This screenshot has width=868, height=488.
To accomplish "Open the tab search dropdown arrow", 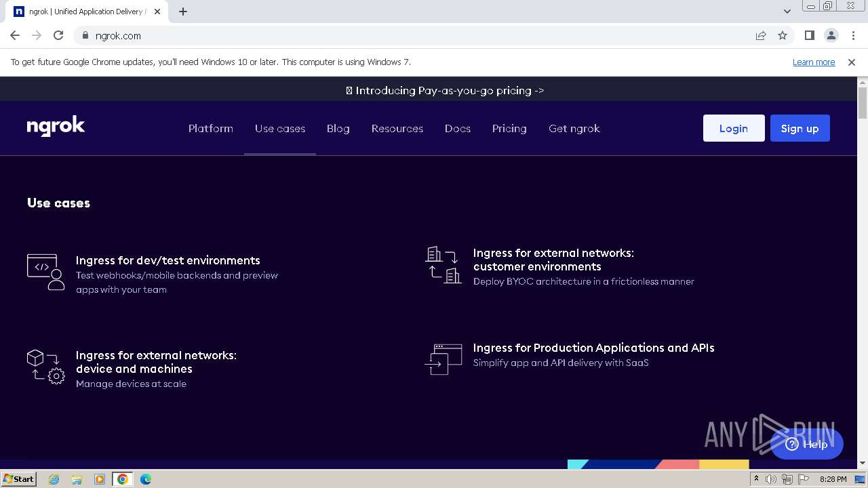I will coord(787,11).
